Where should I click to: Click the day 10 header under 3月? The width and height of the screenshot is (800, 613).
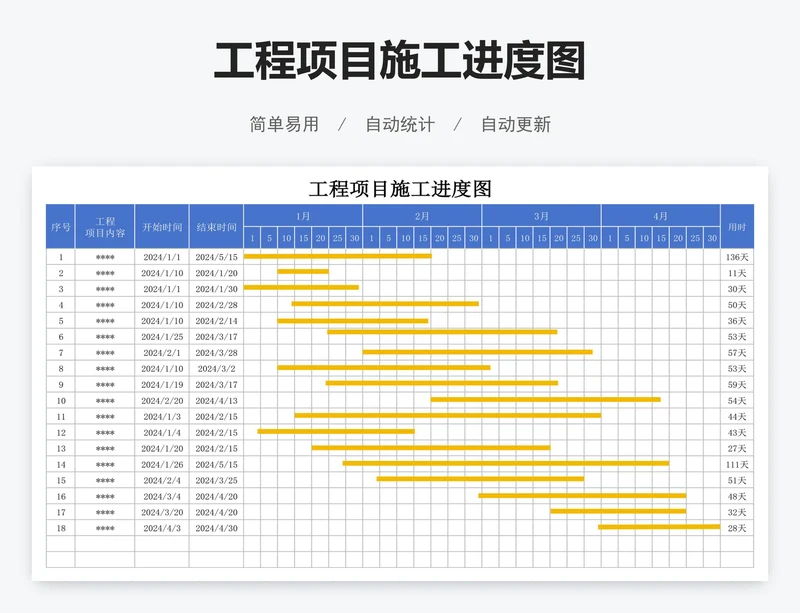pyautogui.click(x=524, y=238)
